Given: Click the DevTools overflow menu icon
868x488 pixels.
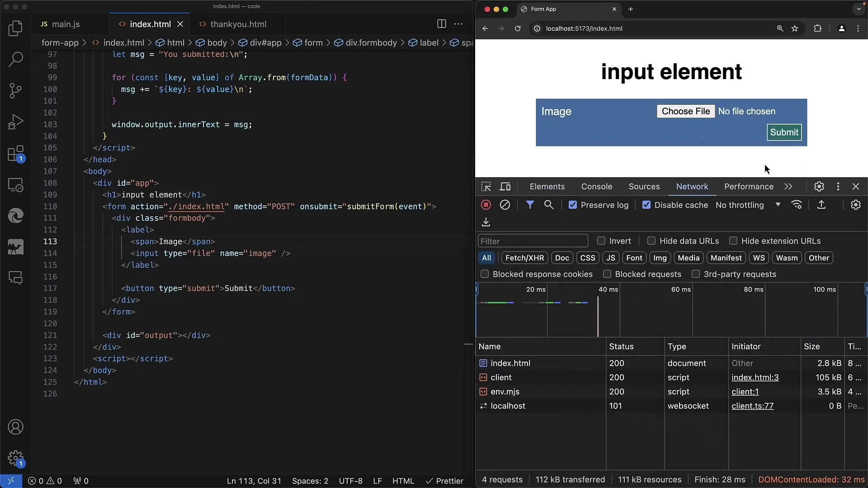Looking at the screenshot, I should [838, 187].
